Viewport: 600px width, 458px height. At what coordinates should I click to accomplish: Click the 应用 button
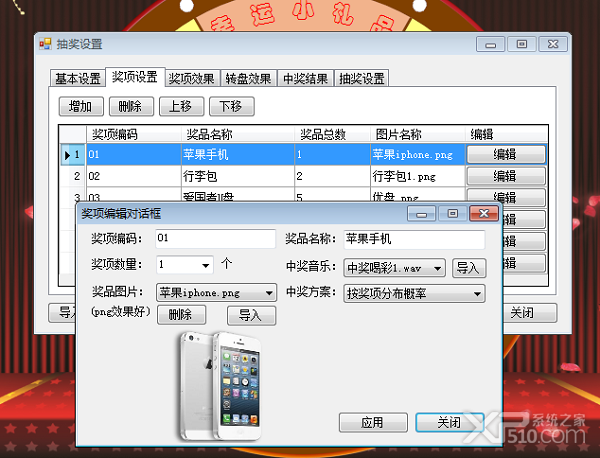click(x=373, y=422)
